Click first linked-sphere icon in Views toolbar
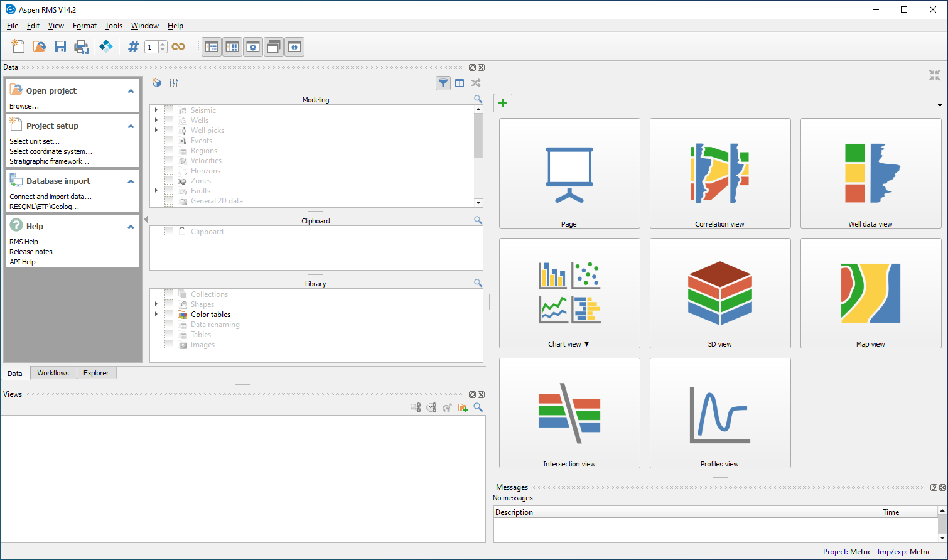Viewport: 948px width, 560px height. tap(416, 407)
